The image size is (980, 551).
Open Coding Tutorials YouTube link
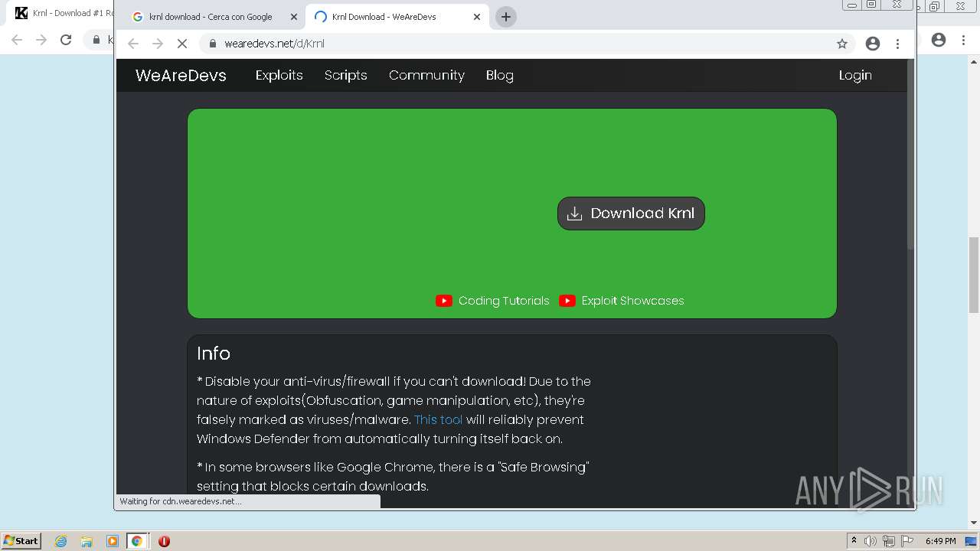tap(504, 301)
